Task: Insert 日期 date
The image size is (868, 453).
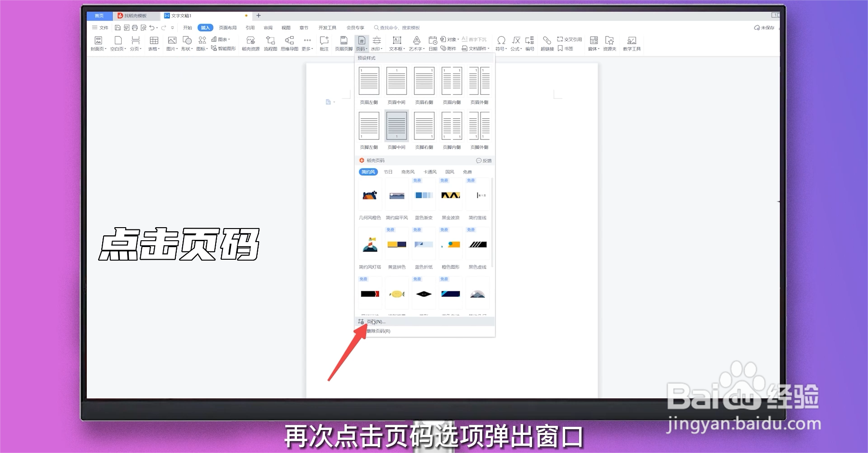Action: point(433,44)
